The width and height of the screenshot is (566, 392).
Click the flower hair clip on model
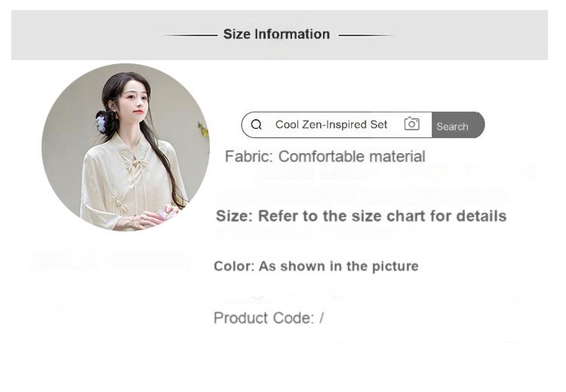(100, 122)
